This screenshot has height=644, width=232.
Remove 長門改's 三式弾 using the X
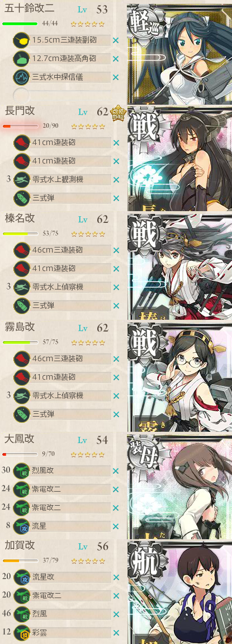[x=116, y=198]
